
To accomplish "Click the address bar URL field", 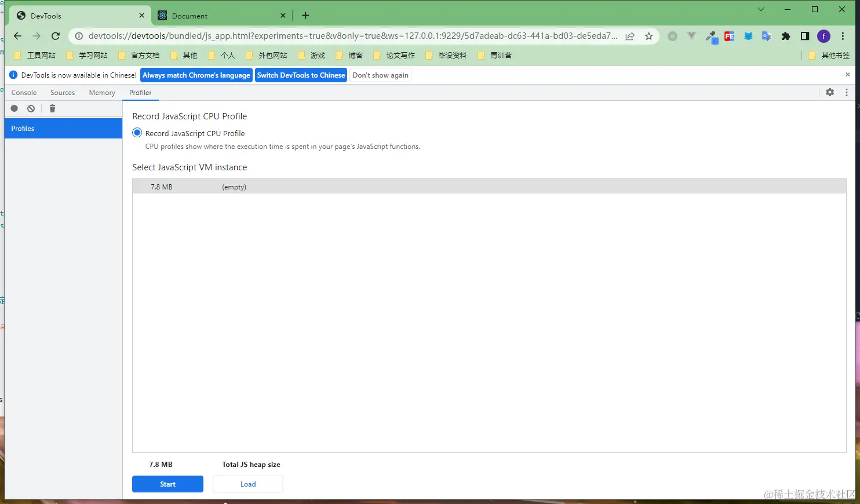I will coord(352,36).
